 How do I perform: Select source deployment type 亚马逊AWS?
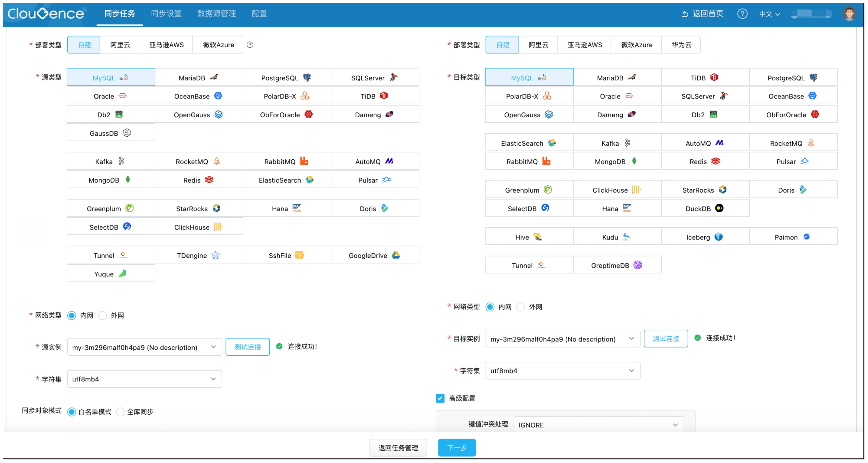166,44
